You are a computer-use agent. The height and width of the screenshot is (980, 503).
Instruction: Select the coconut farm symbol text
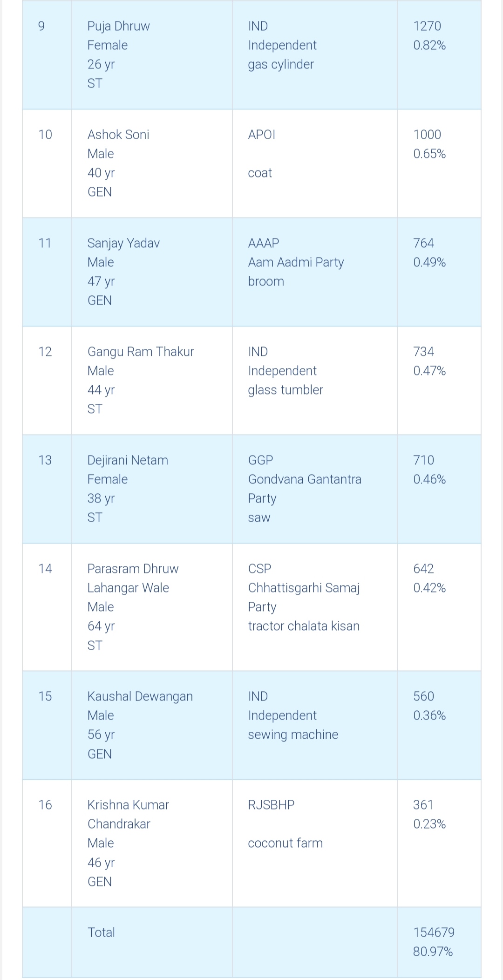pos(285,843)
